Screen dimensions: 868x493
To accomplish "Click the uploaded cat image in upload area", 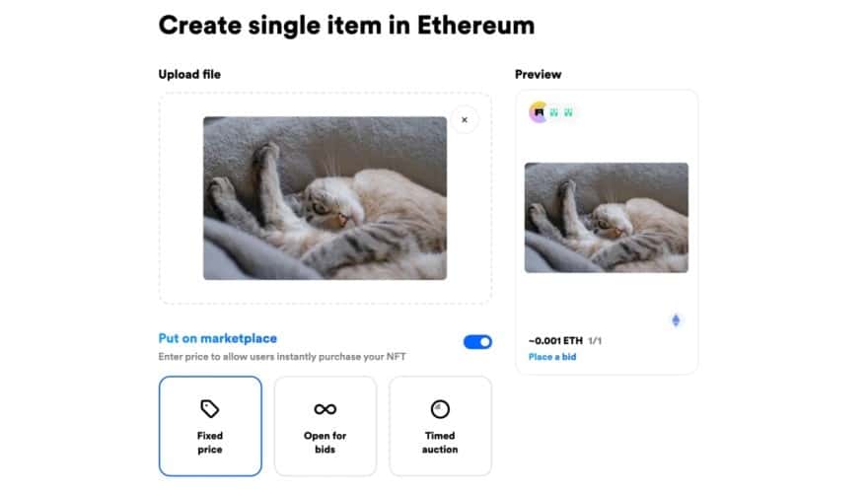I will click(325, 198).
